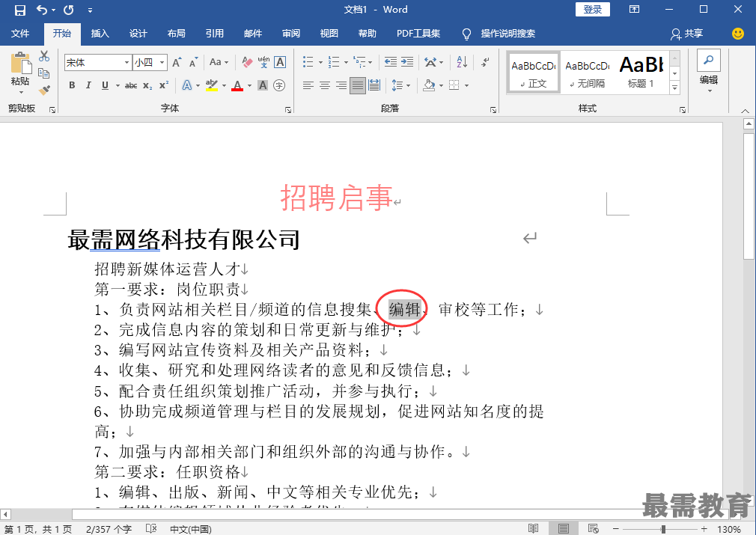Click word count 2/357 个字
The image size is (756, 535).
109,529
